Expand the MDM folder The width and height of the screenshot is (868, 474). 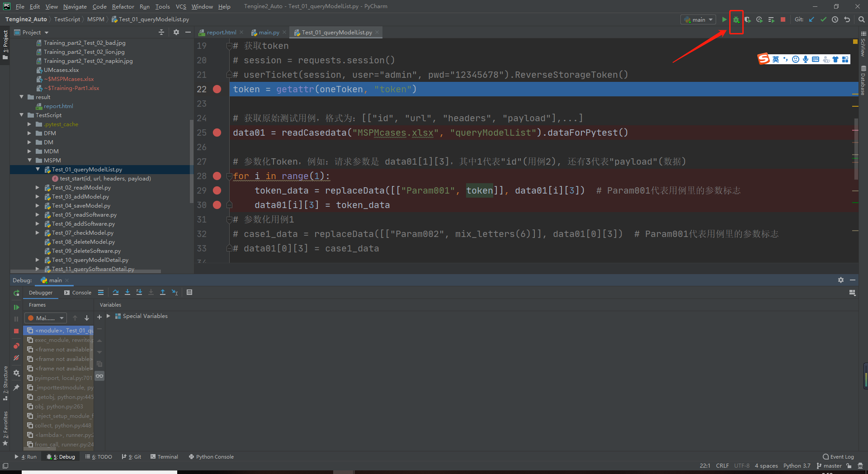click(29, 151)
